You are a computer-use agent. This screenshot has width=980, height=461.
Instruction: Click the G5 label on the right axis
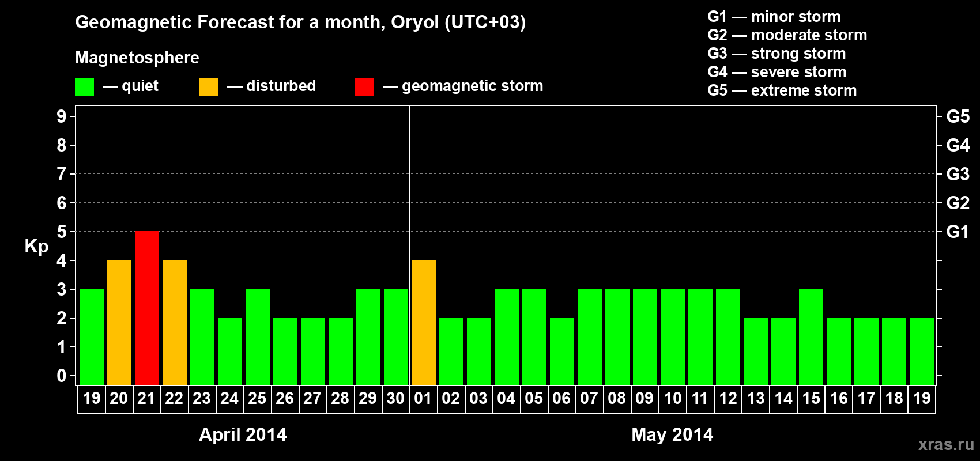[958, 116]
